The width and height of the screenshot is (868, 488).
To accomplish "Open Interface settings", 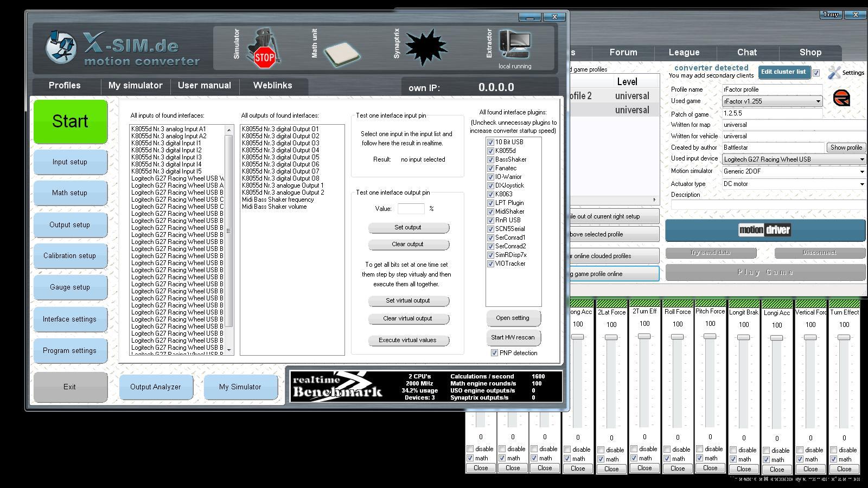I will 70,319.
